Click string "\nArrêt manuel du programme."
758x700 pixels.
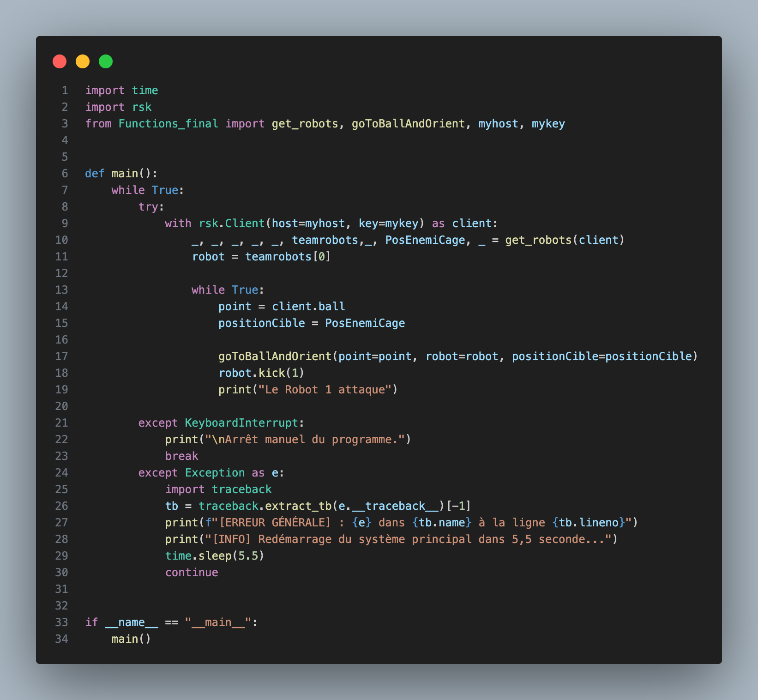(x=305, y=440)
